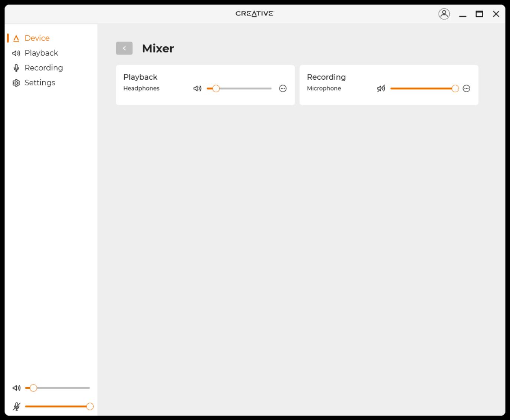Open more options for Playback Headphones

[x=283, y=89]
